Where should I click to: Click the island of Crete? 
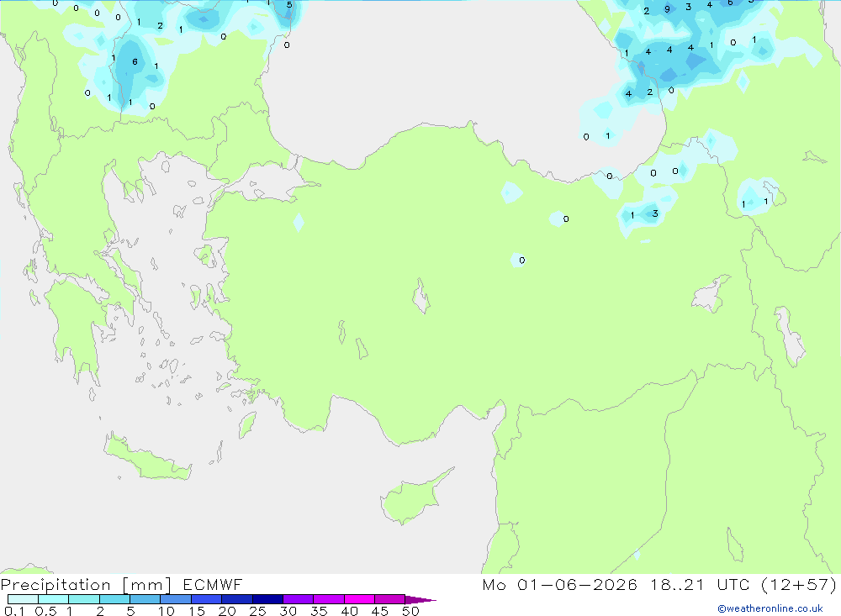[147, 458]
